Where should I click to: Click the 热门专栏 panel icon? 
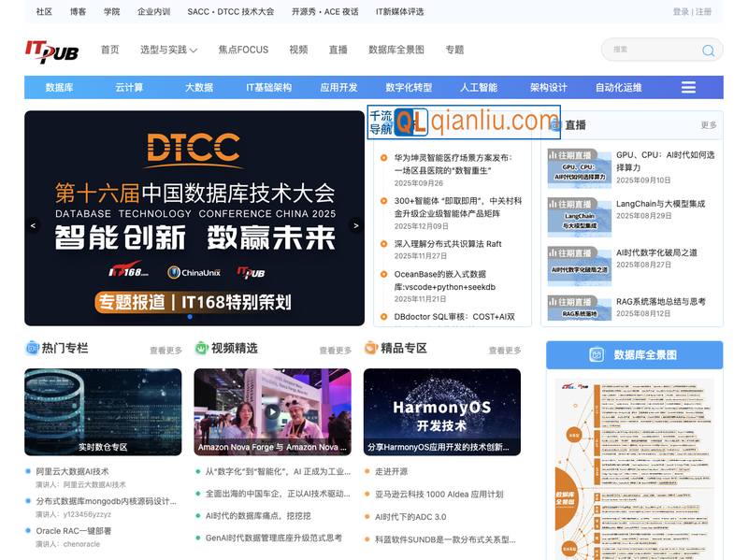click(31, 349)
